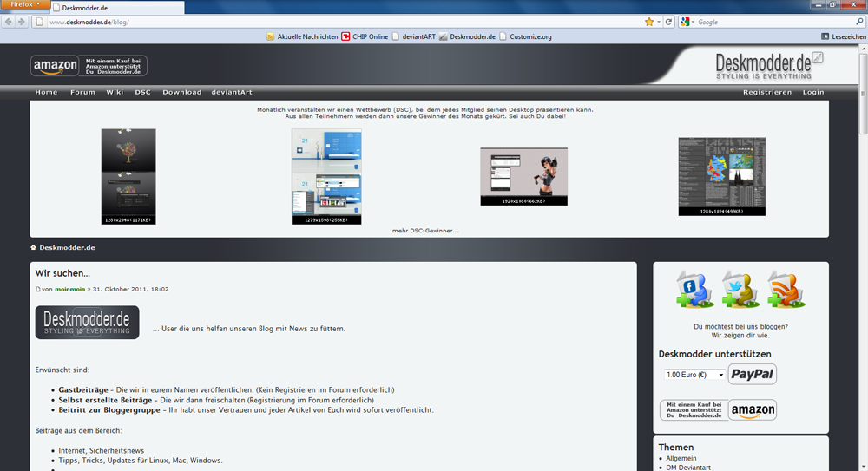The height and width of the screenshot is (471, 868).
Task: Open the Home navigation item
Action: pos(47,93)
